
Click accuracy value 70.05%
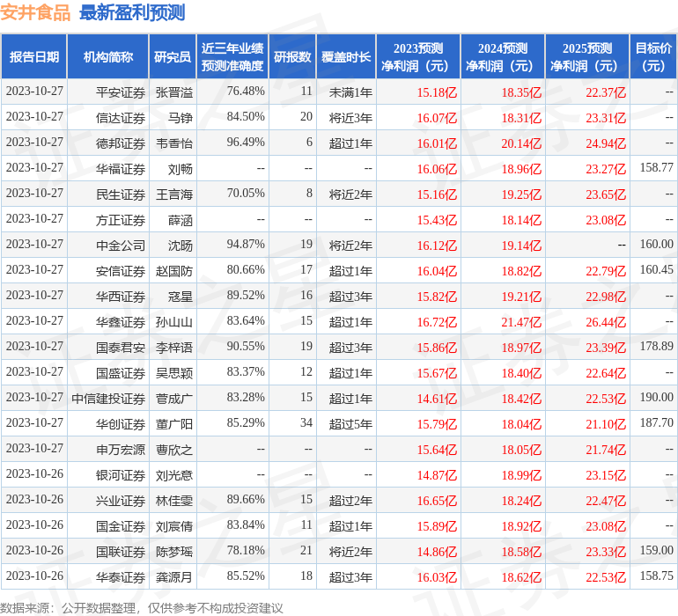tap(246, 193)
